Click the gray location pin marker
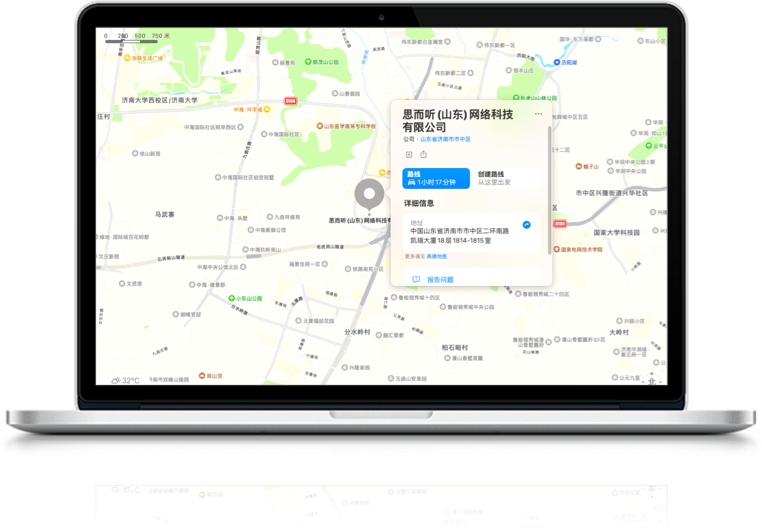This screenshot has width=762, height=532. point(368,195)
